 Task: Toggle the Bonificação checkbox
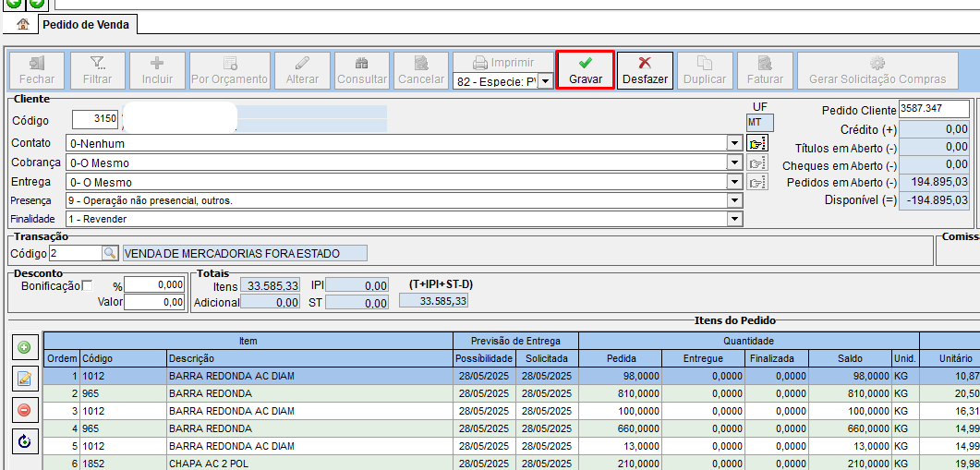tap(88, 285)
